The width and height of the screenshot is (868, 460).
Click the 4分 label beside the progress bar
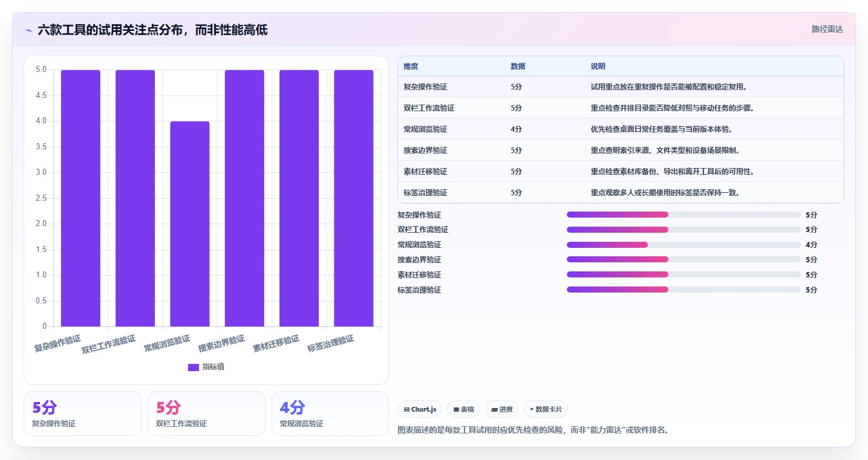point(811,245)
